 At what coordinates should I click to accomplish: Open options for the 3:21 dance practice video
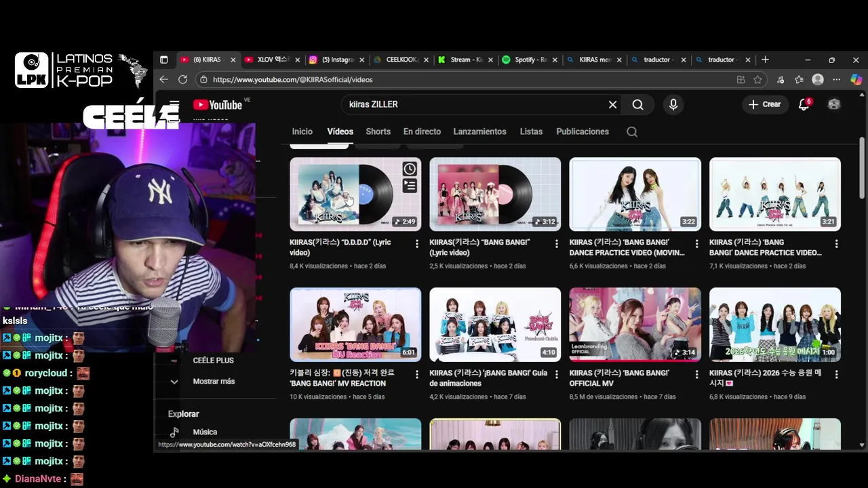pos(836,244)
